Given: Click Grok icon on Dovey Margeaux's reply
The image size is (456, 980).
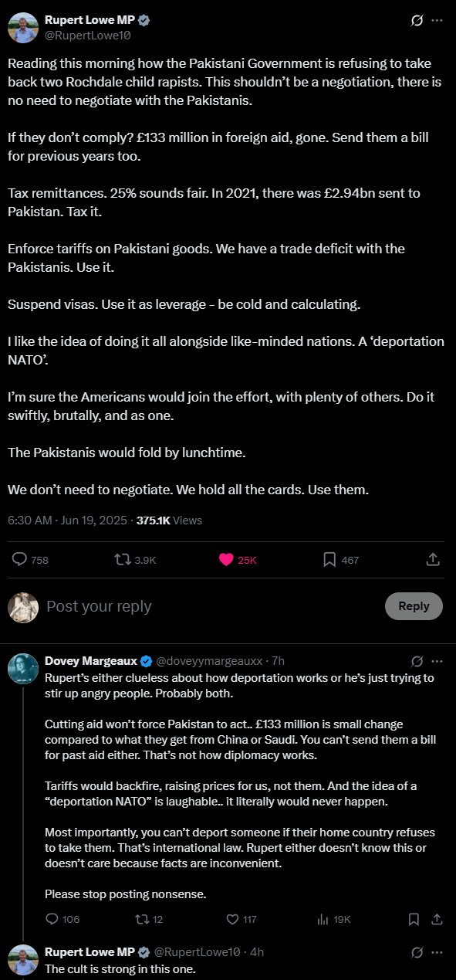Looking at the screenshot, I should 417,661.
